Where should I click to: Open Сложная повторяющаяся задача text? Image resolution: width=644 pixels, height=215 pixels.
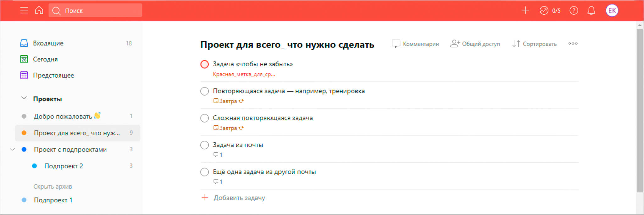point(263,118)
